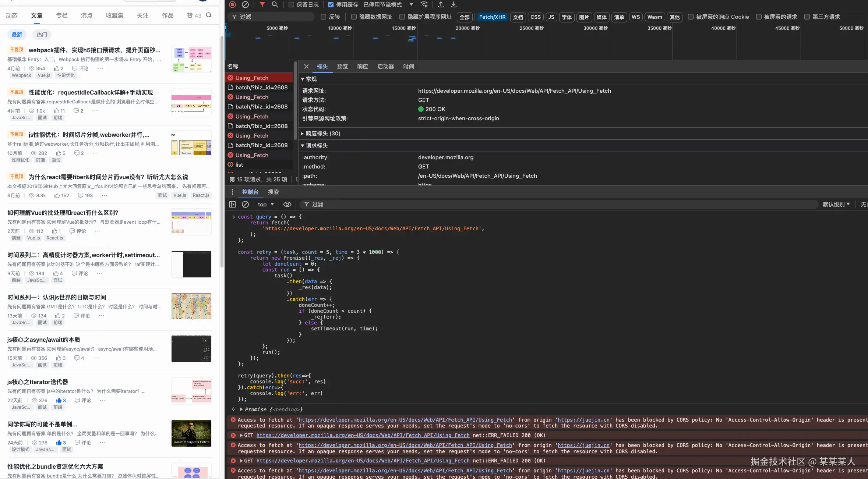Filter requests by JS type

pos(551,17)
